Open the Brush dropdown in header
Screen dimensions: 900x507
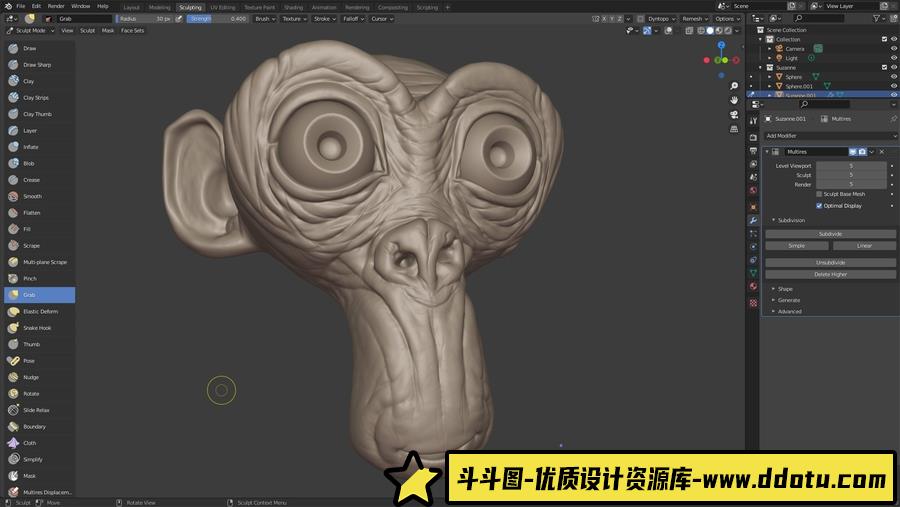click(265, 19)
